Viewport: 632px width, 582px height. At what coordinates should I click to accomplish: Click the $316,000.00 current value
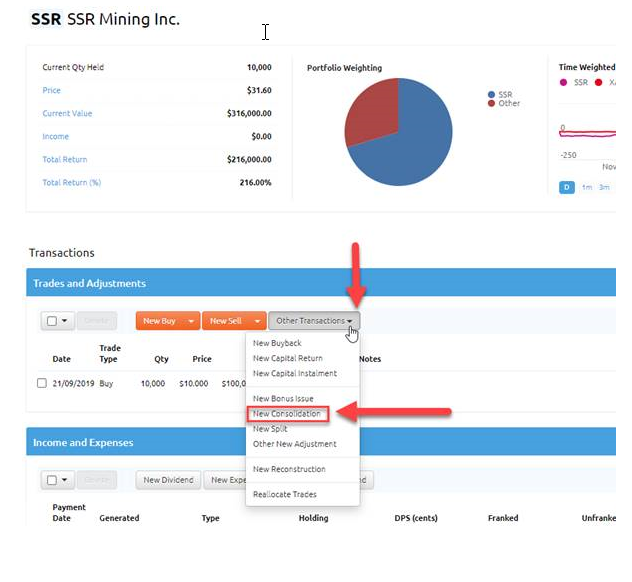(x=249, y=113)
